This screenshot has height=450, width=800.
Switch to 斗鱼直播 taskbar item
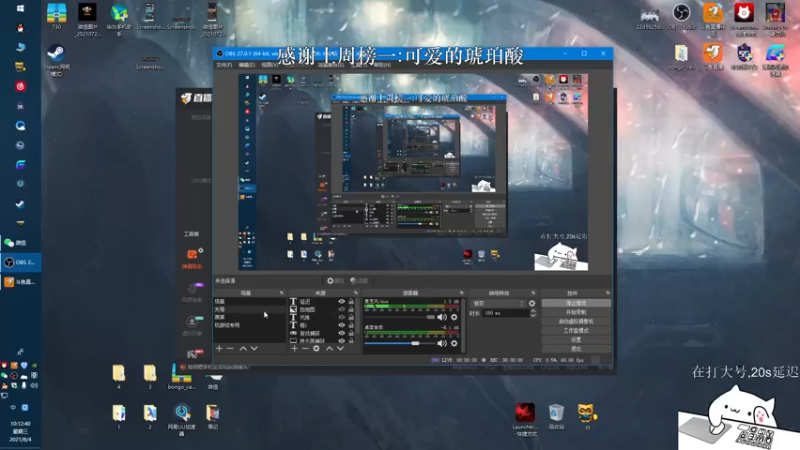click(20, 282)
